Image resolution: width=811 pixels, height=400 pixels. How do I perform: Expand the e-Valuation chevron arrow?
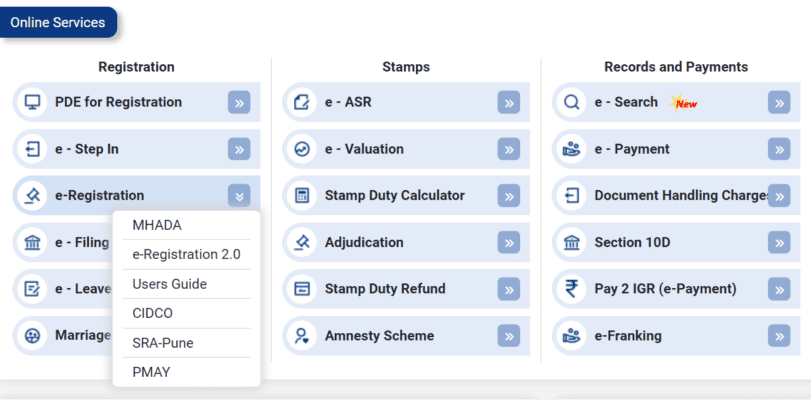pos(509,149)
